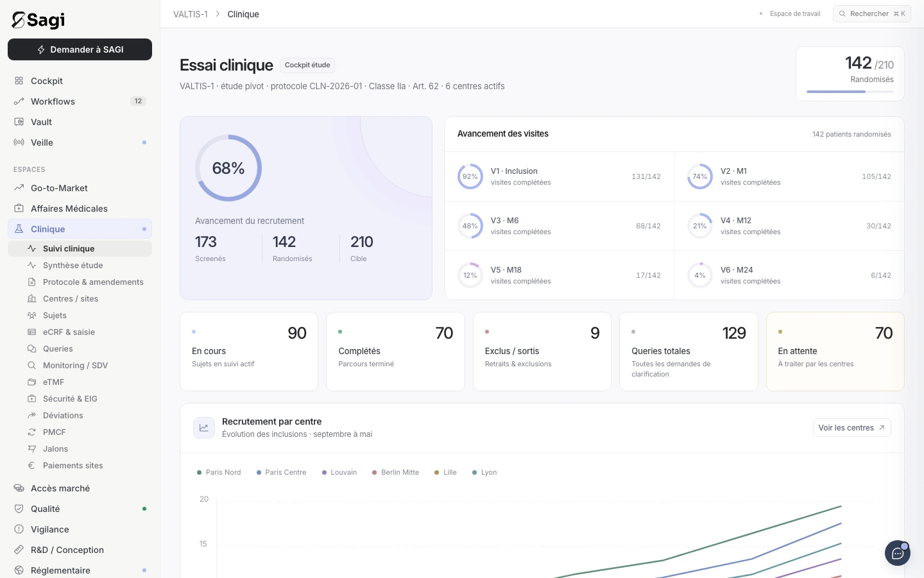This screenshot has height=578, width=924.
Task: Toggle the Lyon legend series
Action: (x=484, y=472)
